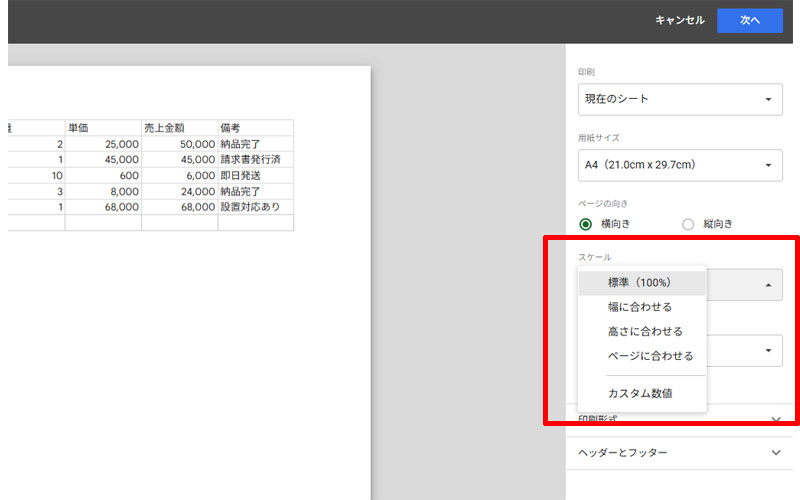Choose 幅に合わせる scale option

click(x=642, y=307)
